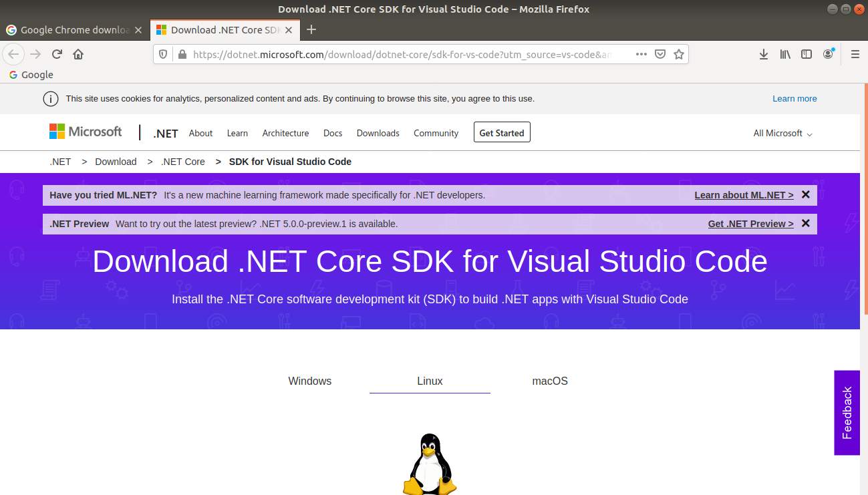The width and height of the screenshot is (868, 495).
Task: Click Download breadcrumb link
Action: pos(116,162)
